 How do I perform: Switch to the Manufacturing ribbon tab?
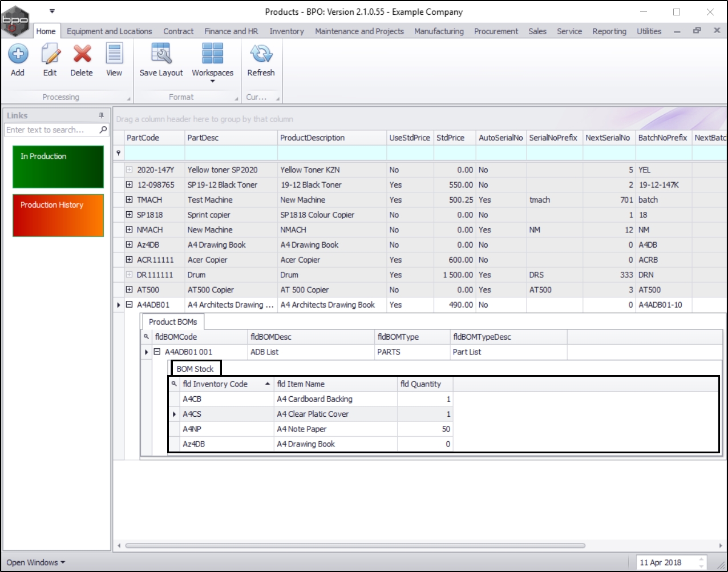click(x=439, y=31)
